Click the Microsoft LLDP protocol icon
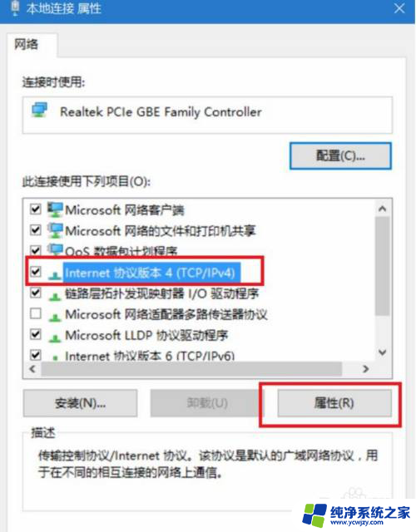The height and width of the screenshot is (532, 416). click(55, 338)
